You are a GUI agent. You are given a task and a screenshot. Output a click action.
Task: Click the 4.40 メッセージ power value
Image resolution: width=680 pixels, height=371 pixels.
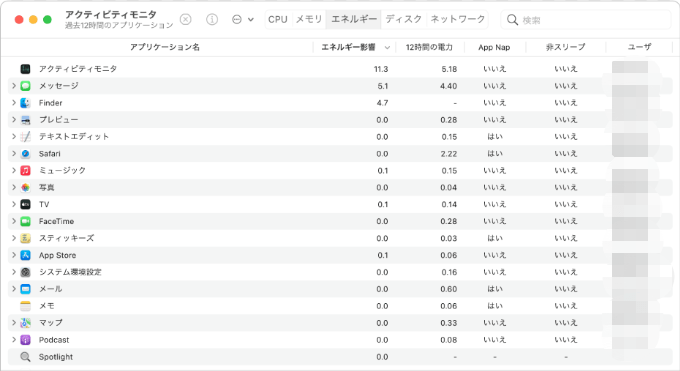[x=449, y=86]
